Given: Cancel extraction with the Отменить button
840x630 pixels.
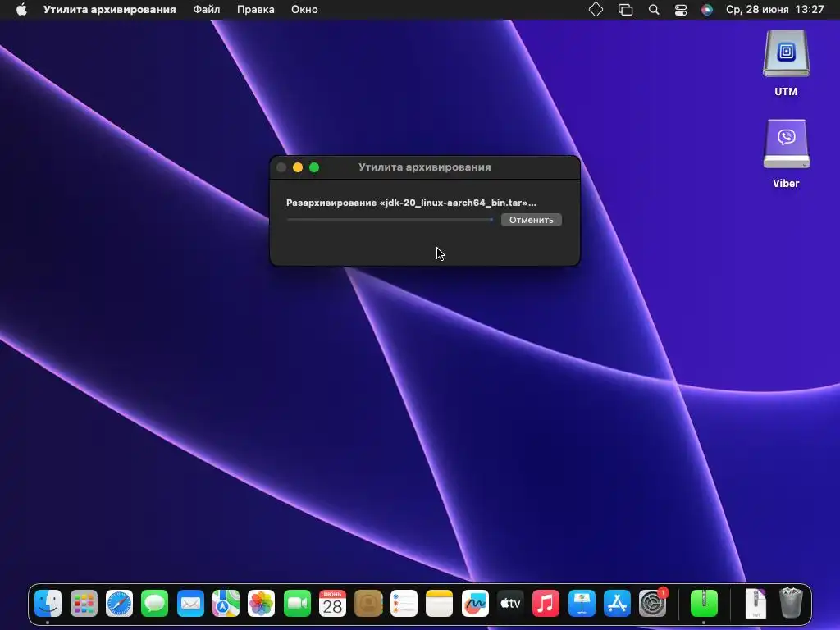Looking at the screenshot, I should point(531,220).
